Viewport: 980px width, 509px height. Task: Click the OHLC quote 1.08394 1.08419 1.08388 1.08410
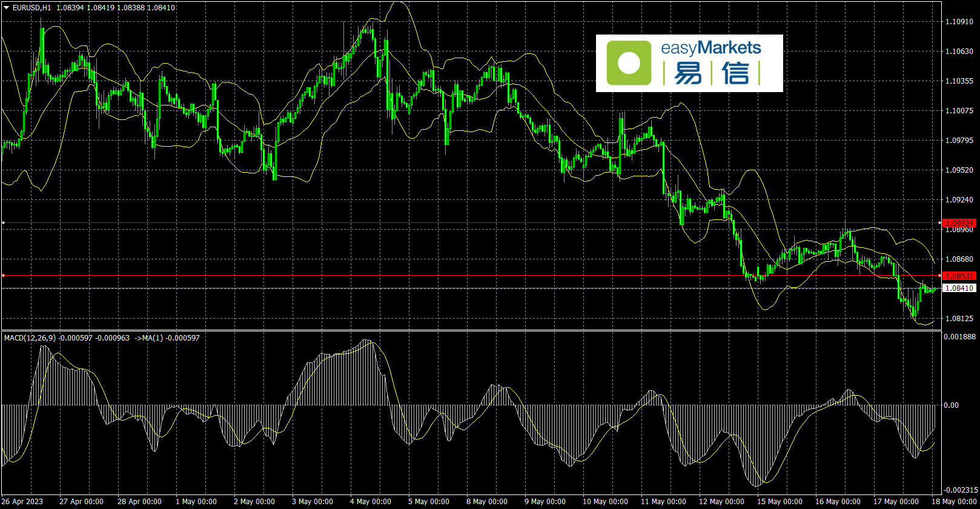116,8
